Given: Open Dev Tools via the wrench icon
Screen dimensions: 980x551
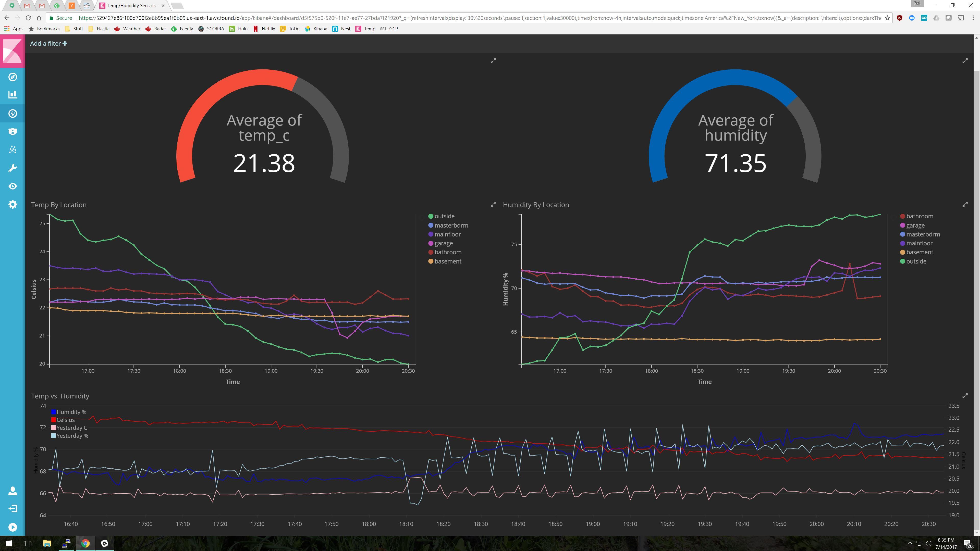Looking at the screenshot, I should [13, 168].
